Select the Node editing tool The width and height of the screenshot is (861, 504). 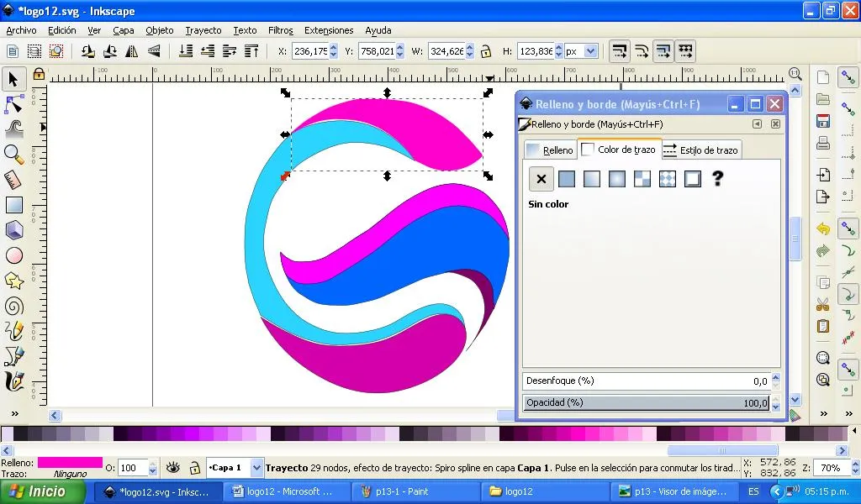tap(13, 104)
